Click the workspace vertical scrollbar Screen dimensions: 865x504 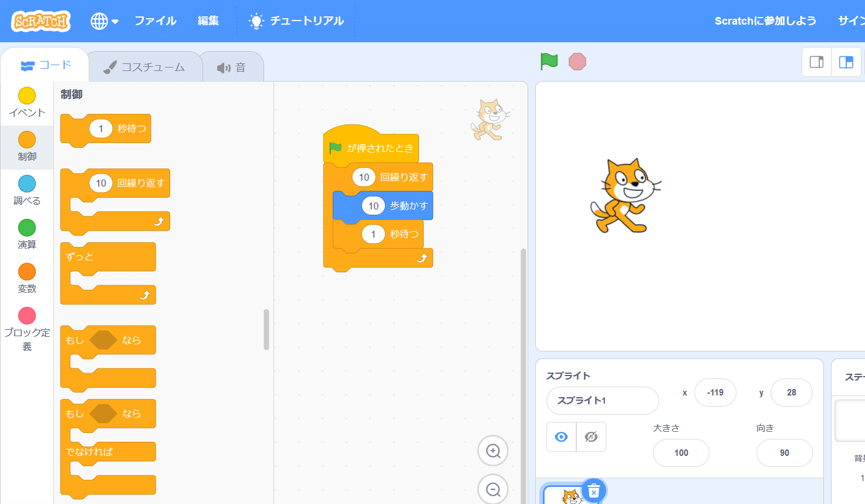pos(523,376)
